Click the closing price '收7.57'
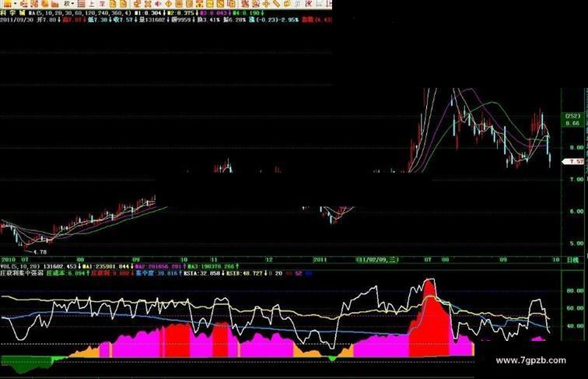588x379 pixels. 124,19
